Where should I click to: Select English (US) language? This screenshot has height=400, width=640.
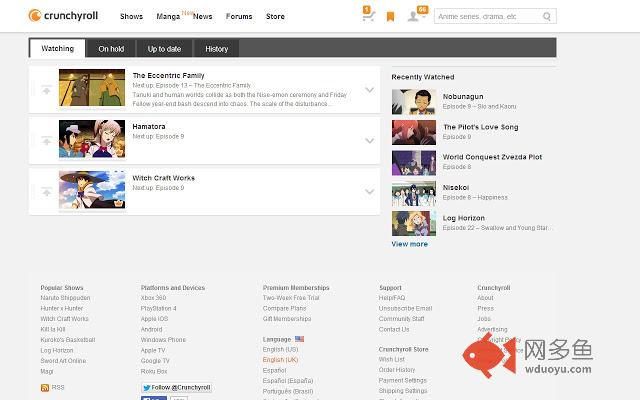point(280,349)
